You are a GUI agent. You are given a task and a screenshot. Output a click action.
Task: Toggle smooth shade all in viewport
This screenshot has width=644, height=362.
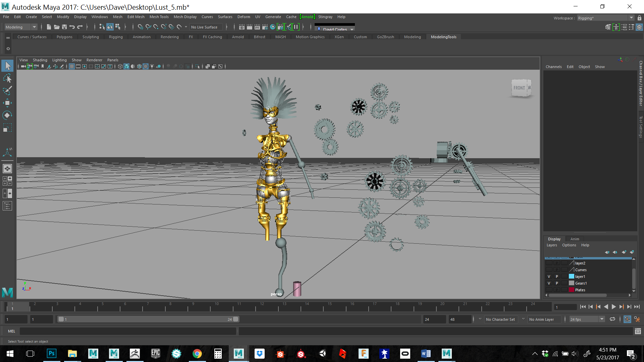126,66
